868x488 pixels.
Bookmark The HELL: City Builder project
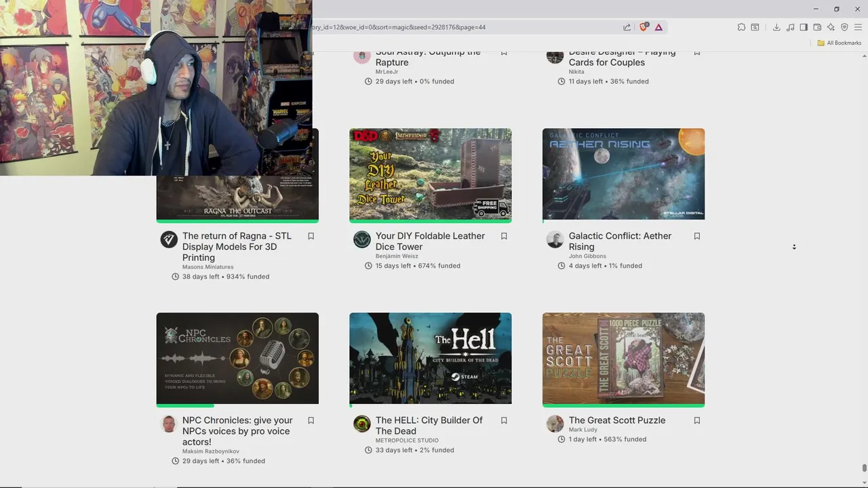pyautogui.click(x=504, y=420)
